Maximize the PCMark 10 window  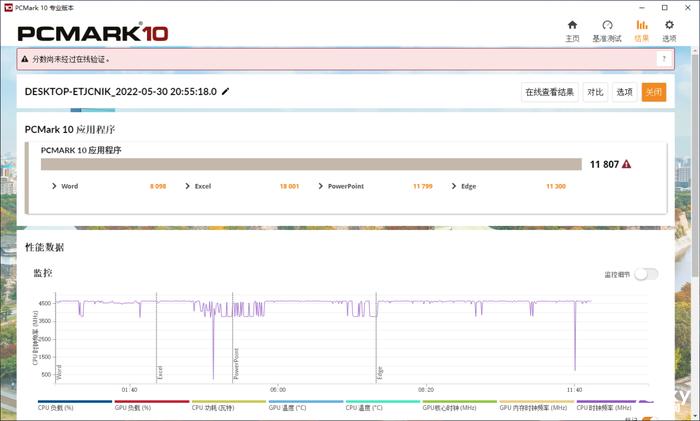(665, 8)
